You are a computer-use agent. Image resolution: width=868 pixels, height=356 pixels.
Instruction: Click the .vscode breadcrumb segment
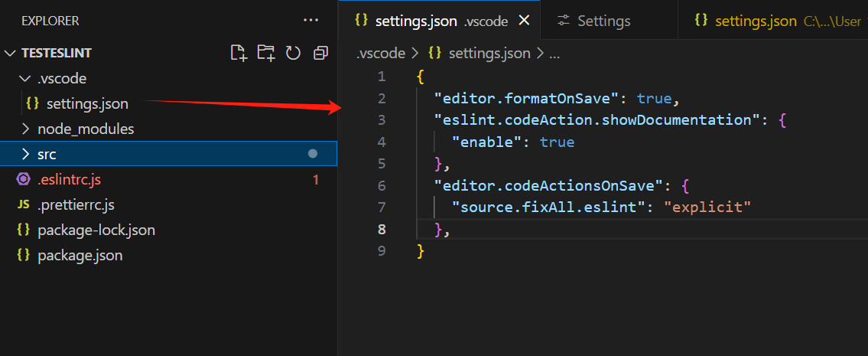tap(381, 54)
